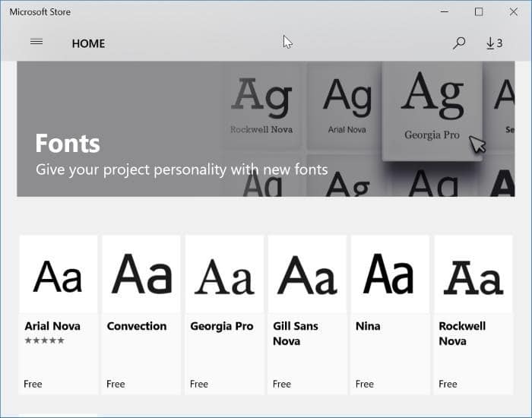
Task: Click Free price under Convection
Action: point(116,384)
